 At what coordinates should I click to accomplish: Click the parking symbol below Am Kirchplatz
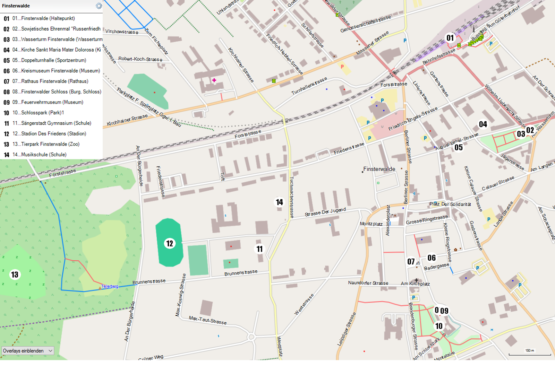(x=413, y=298)
